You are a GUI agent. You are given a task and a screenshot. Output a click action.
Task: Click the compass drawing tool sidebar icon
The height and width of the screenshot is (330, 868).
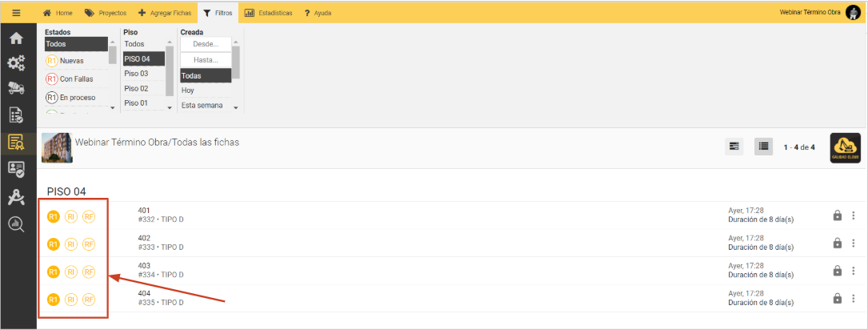click(17, 198)
